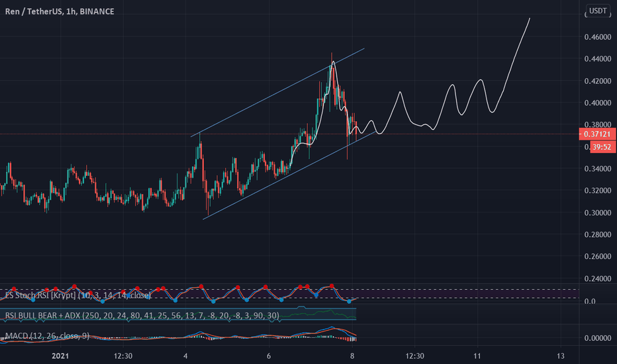Select the RSI BULL BEAR + ADX legend

coord(142,315)
